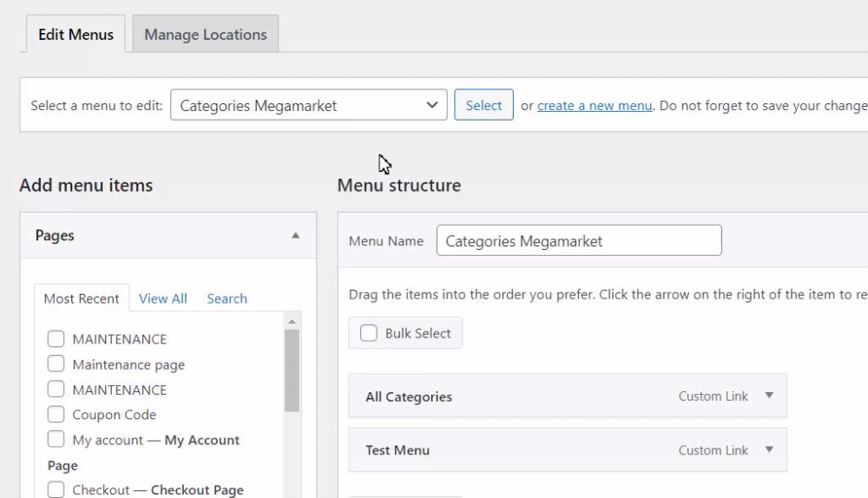Follow the create a new menu link
The height and width of the screenshot is (498, 868).
[x=595, y=106]
